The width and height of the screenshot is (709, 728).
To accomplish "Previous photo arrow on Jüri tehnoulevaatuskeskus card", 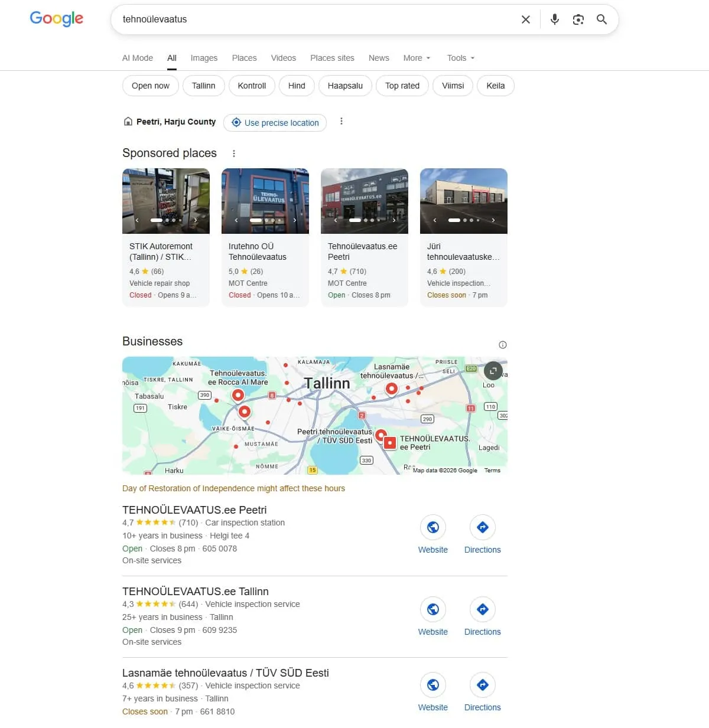I will 435,220.
